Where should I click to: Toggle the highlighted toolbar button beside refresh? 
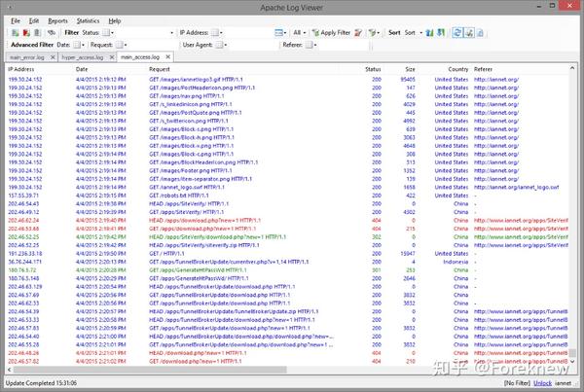469,33
